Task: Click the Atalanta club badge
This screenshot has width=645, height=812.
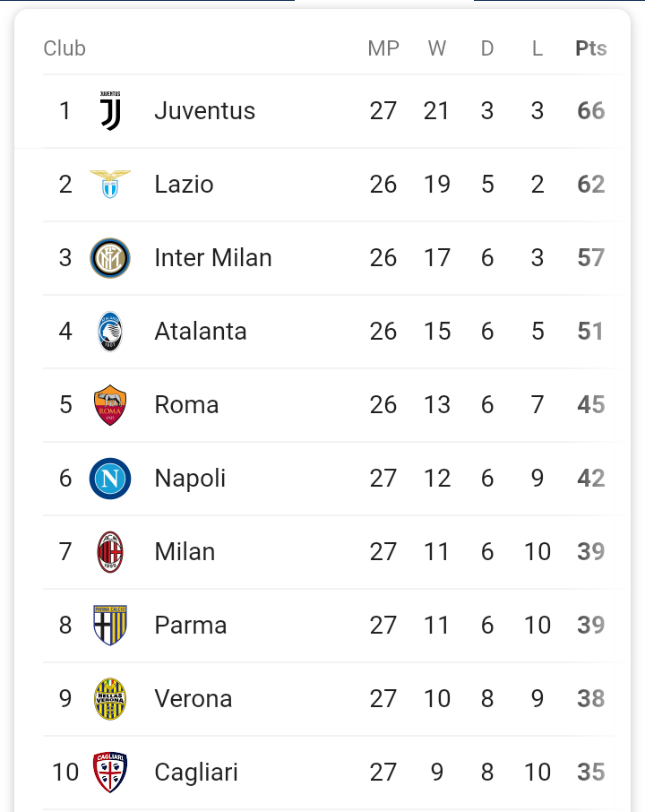Action: point(110,332)
